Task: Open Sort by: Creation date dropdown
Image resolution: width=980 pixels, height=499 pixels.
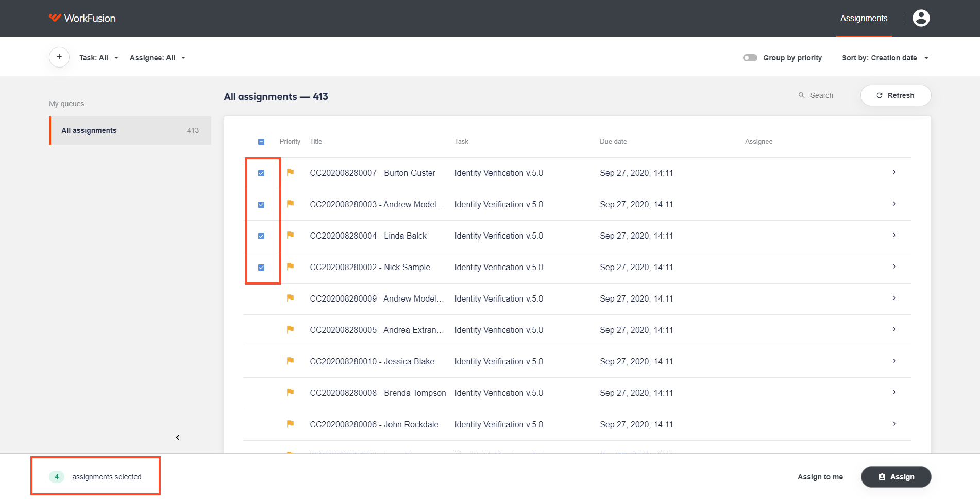Action: 885,58
